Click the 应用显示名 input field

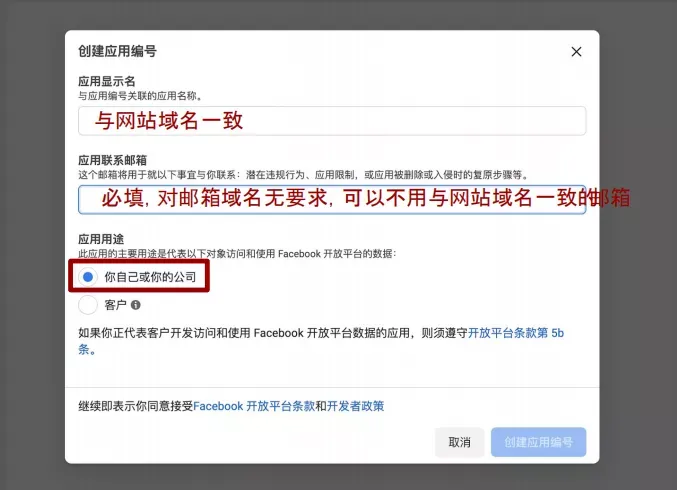[x=332, y=121]
